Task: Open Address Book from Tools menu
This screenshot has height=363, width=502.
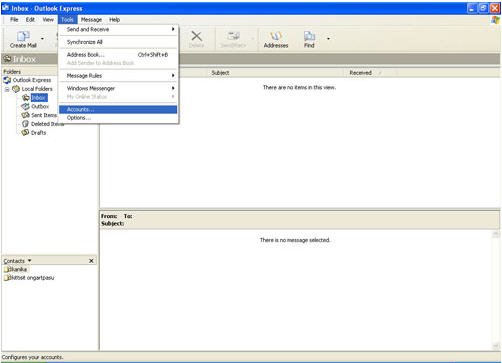Action: (118, 55)
